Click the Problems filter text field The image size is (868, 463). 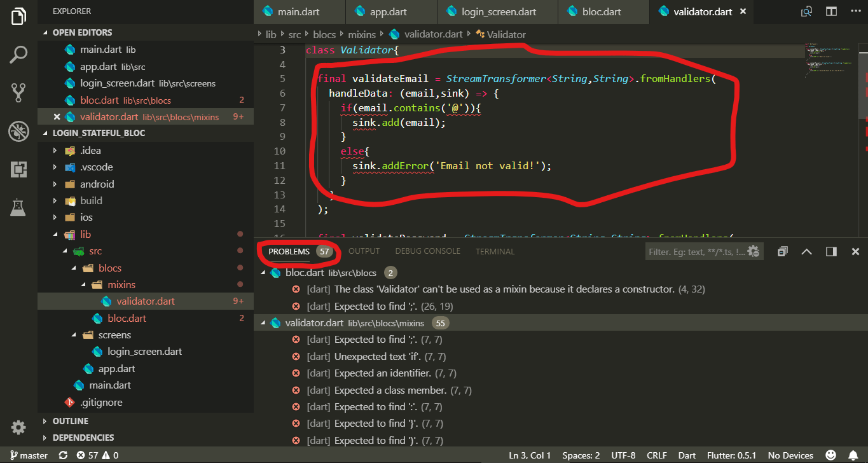[x=696, y=252]
